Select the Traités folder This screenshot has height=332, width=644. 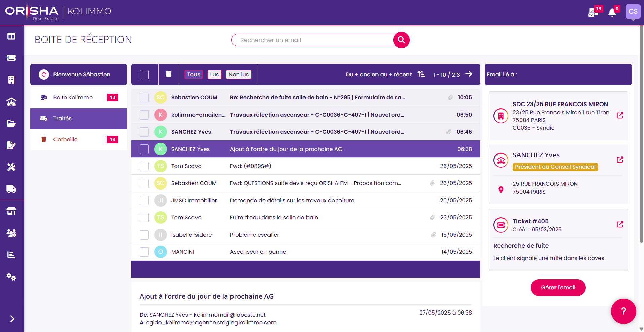78,118
